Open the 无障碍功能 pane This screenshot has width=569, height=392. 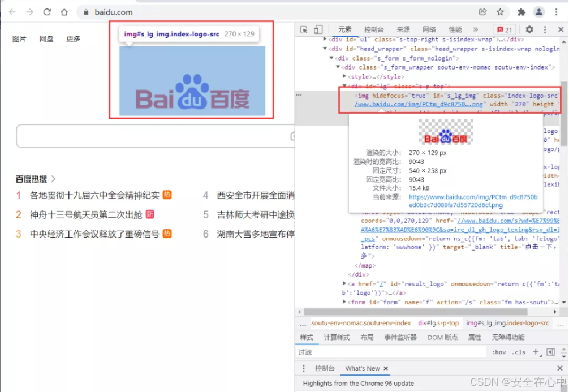pos(508,338)
